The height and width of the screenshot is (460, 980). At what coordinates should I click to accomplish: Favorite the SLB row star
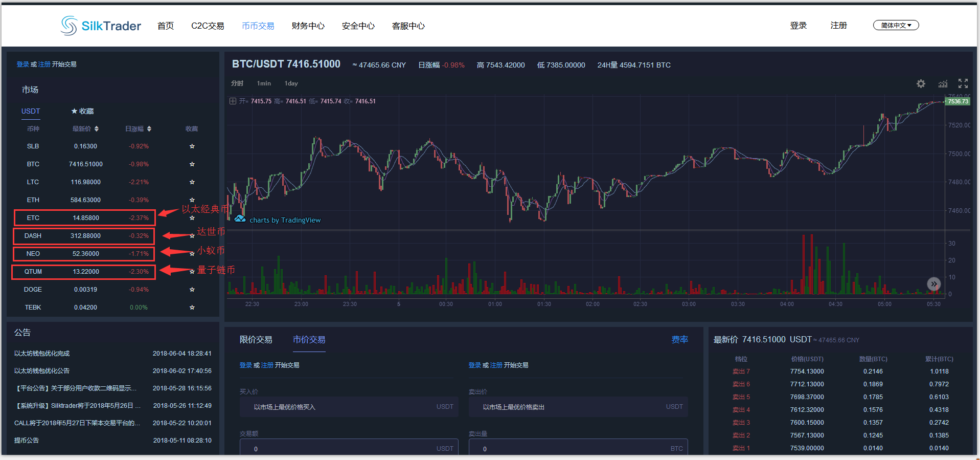coord(192,146)
